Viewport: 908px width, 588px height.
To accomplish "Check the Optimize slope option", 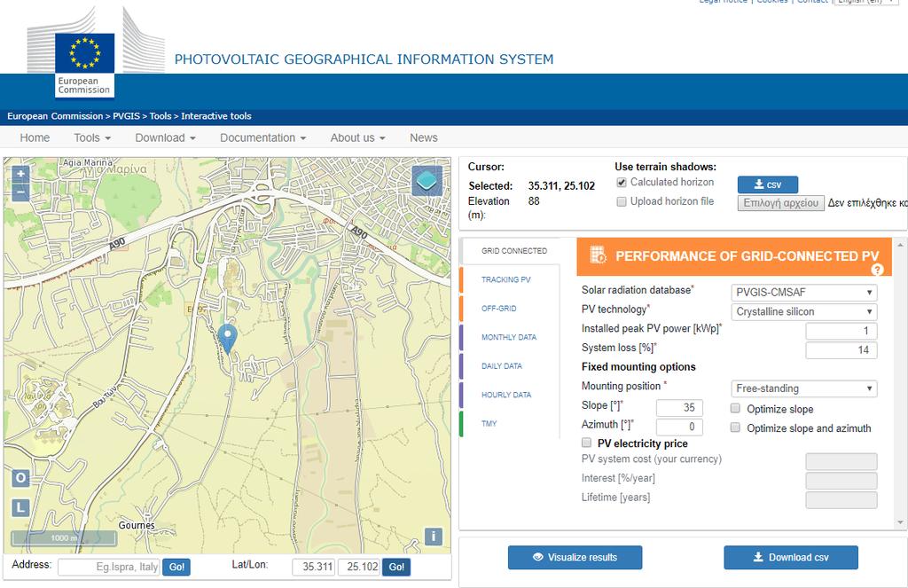I will [735, 409].
